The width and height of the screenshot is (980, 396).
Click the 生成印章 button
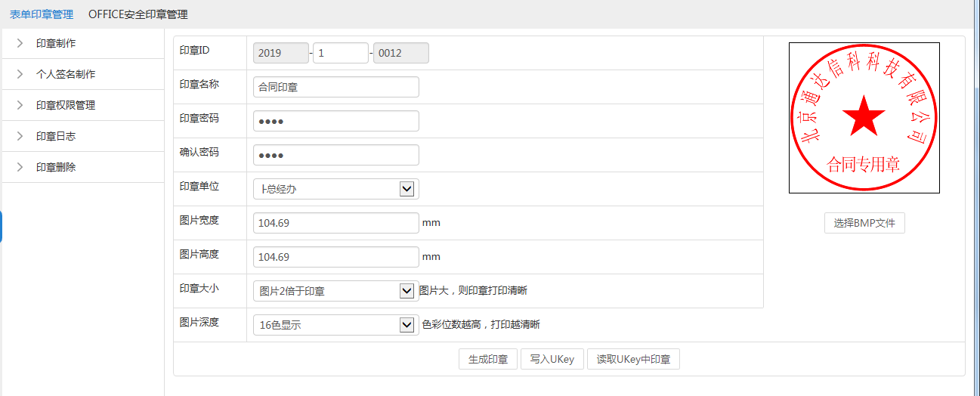click(488, 359)
